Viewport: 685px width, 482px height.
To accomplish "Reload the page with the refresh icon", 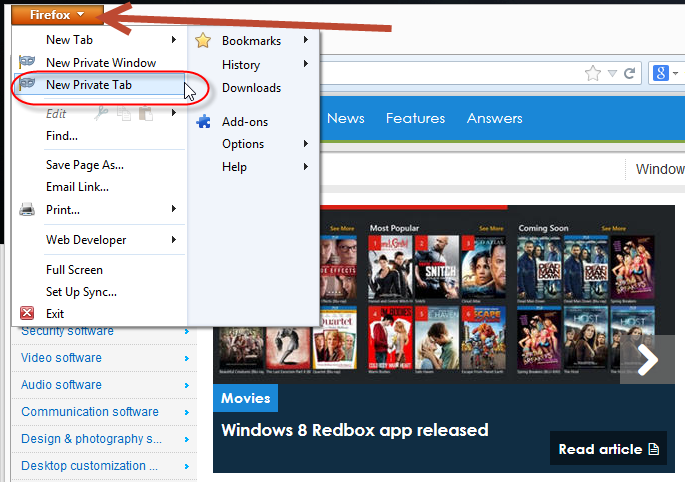I will point(630,73).
